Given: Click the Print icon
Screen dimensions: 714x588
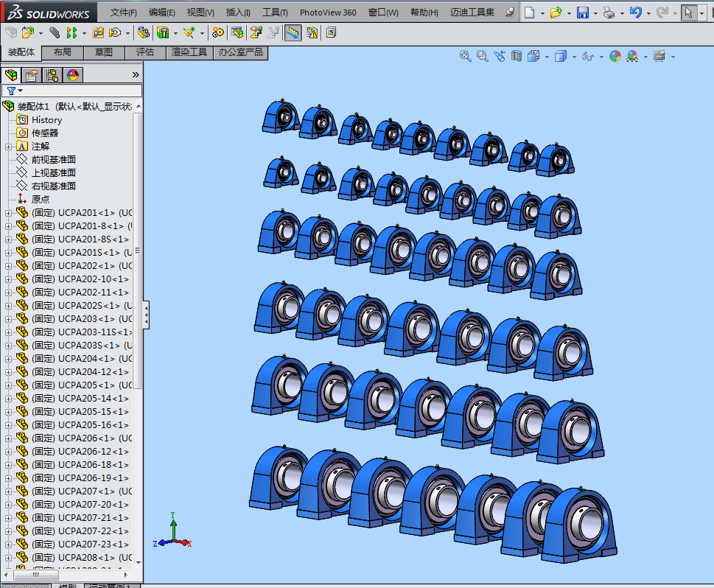Looking at the screenshot, I should pos(609,13).
